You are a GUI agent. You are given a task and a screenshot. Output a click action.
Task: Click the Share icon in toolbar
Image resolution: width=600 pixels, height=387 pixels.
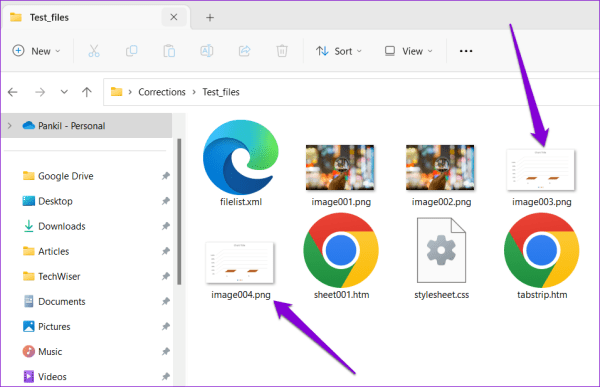[x=245, y=51]
